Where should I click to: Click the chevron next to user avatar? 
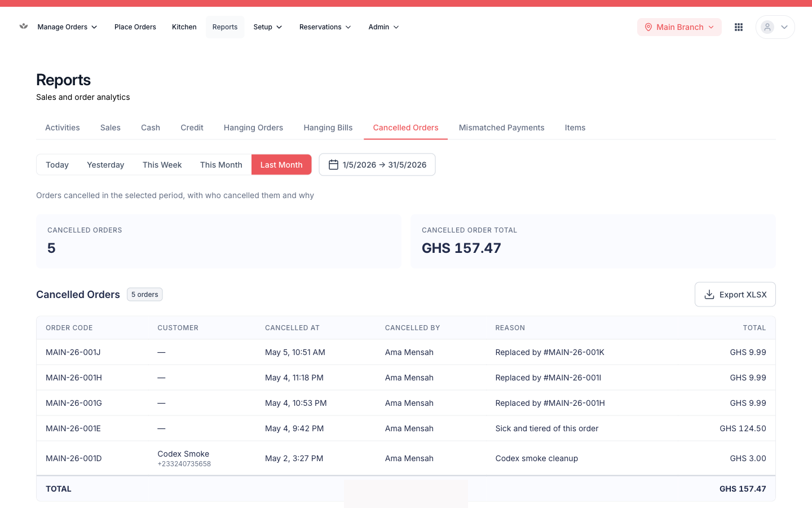click(784, 27)
